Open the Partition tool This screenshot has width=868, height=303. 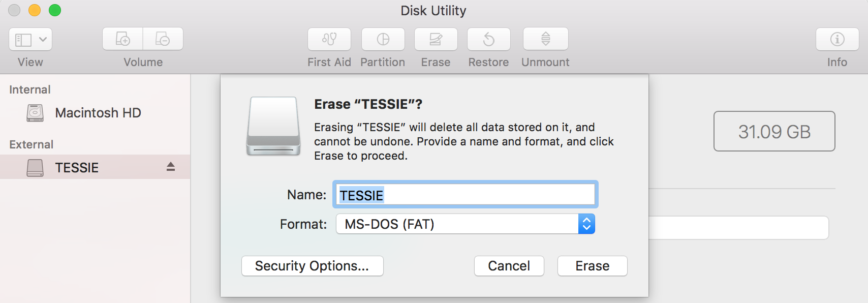pyautogui.click(x=383, y=39)
